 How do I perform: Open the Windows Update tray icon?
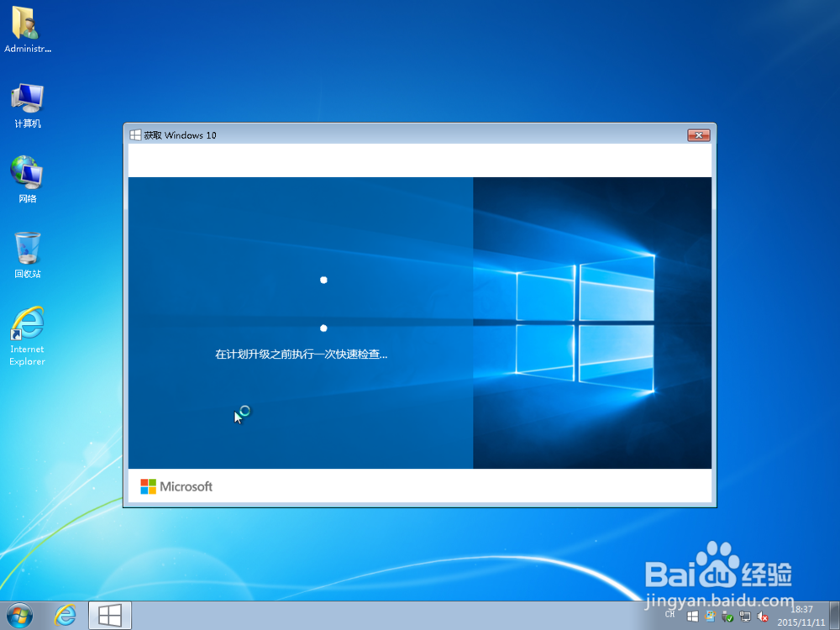pos(710,617)
